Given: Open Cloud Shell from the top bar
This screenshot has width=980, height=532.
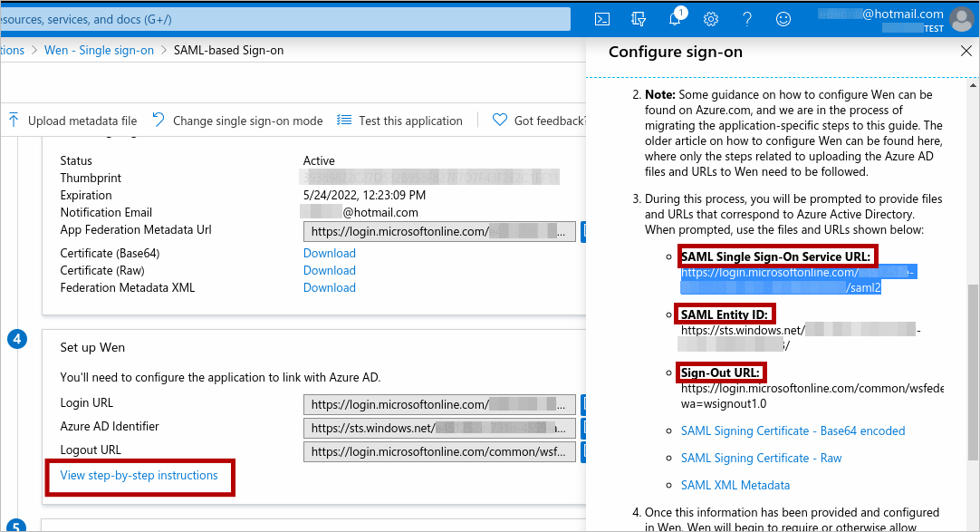Looking at the screenshot, I should (601, 19).
